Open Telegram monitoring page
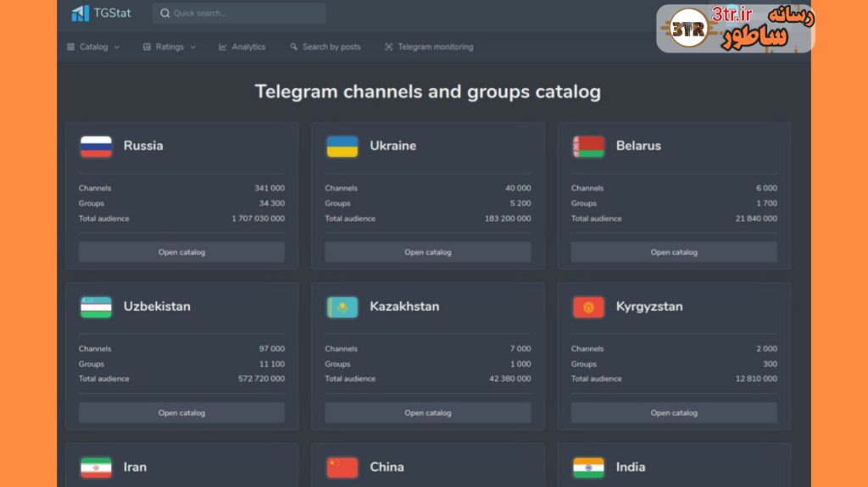Viewport: 868px width, 487px height. point(429,47)
